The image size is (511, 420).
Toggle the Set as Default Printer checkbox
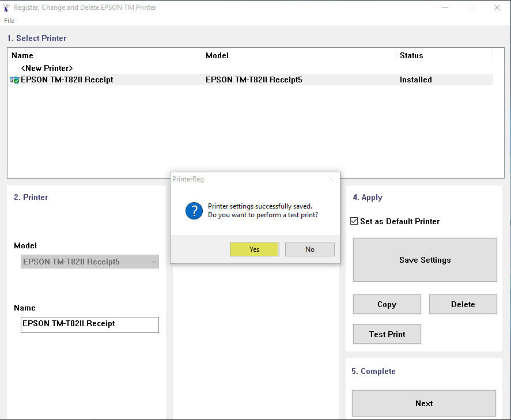[354, 221]
